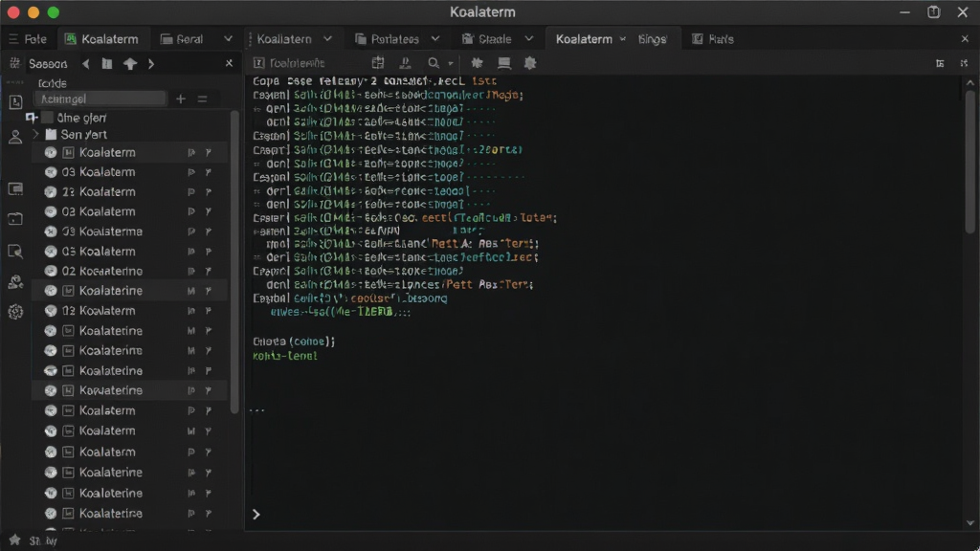Click the session list scrollbar thumb
This screenshot has height=551, width=980.
click(x=234, y=262)
